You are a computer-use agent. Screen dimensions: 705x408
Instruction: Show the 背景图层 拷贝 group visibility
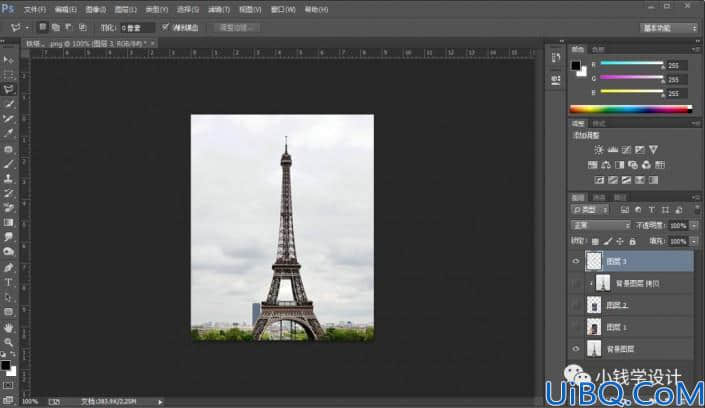click(x=576, y=283)
